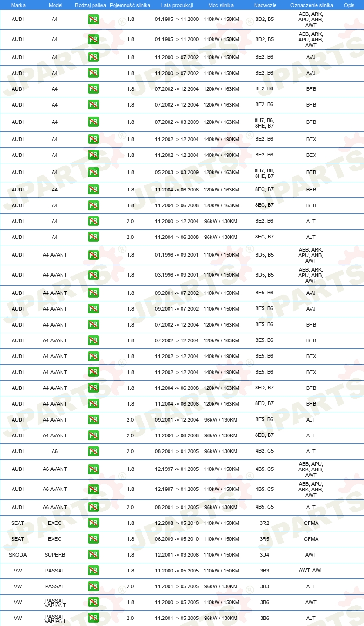This screenshot has width=364, height=626.
Task: Click petrol icon in A4 2.0 8EC row
Action: 93,237
